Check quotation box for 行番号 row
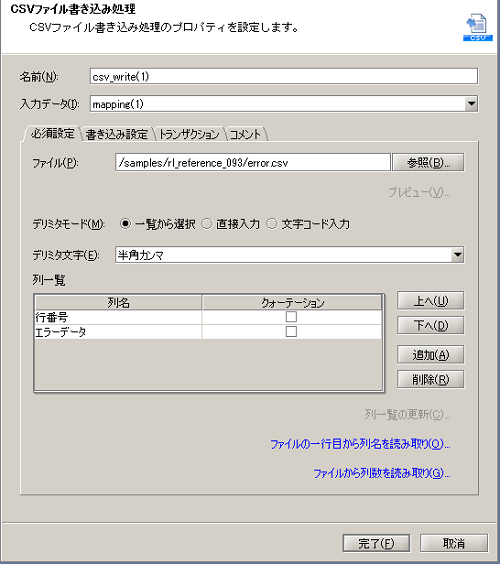The width and height of the screenshot is (500, 564). tap(291, 317)
